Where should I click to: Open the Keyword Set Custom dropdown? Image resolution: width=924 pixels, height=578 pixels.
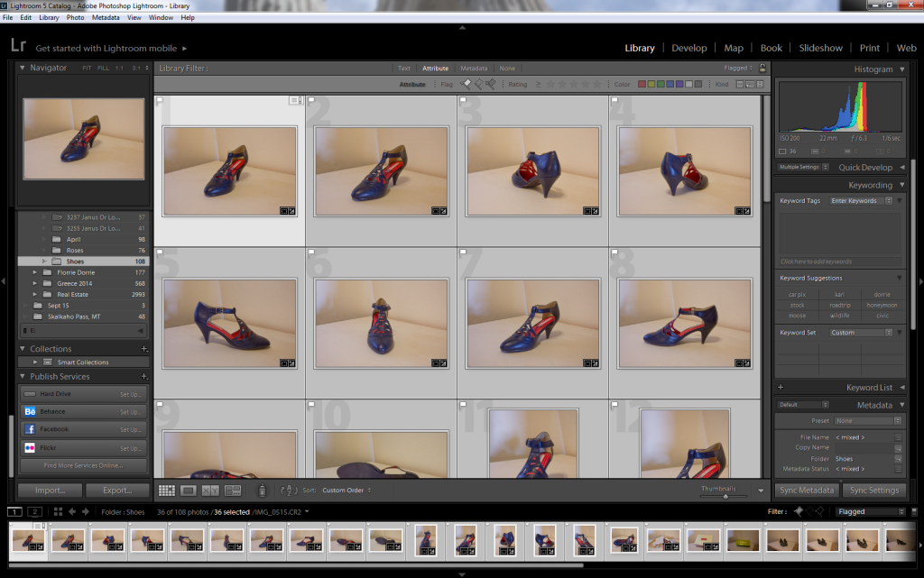861,333
